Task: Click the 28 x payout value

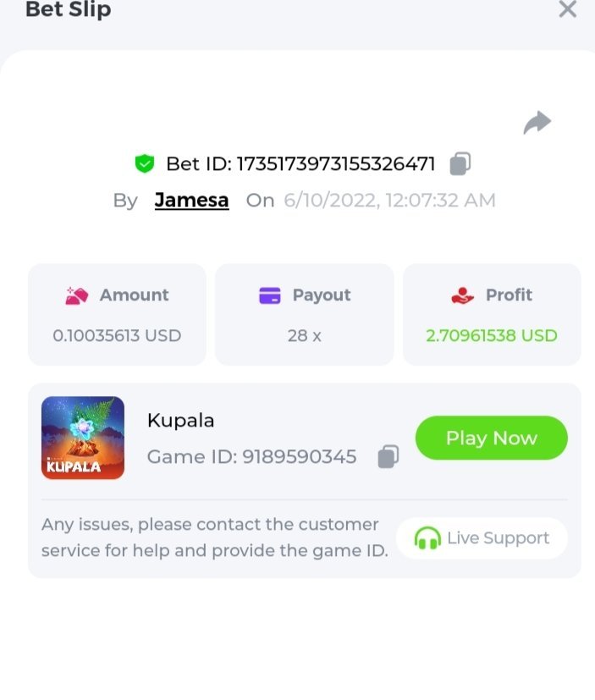Action: pyautogui.click(x=304, y=335)
